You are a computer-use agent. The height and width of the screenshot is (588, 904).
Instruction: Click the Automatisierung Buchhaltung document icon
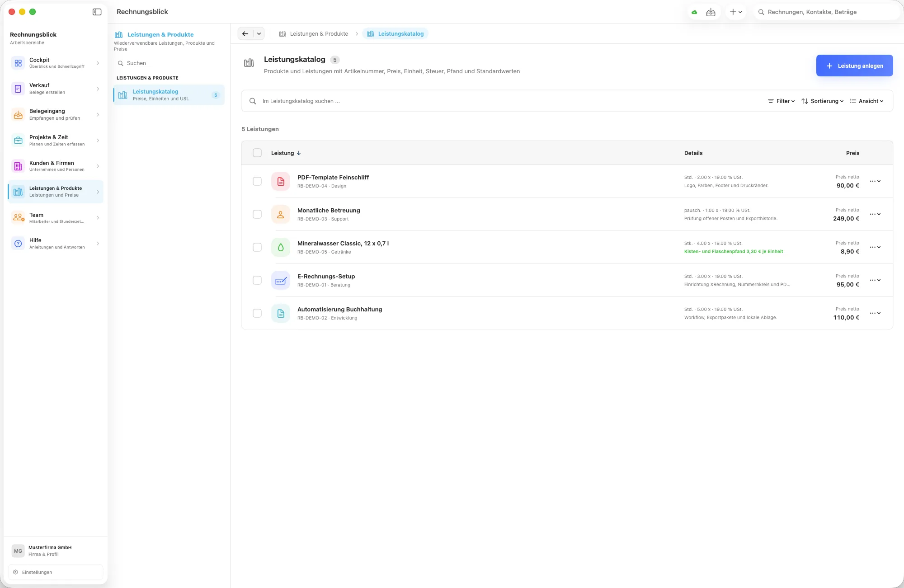281,314
